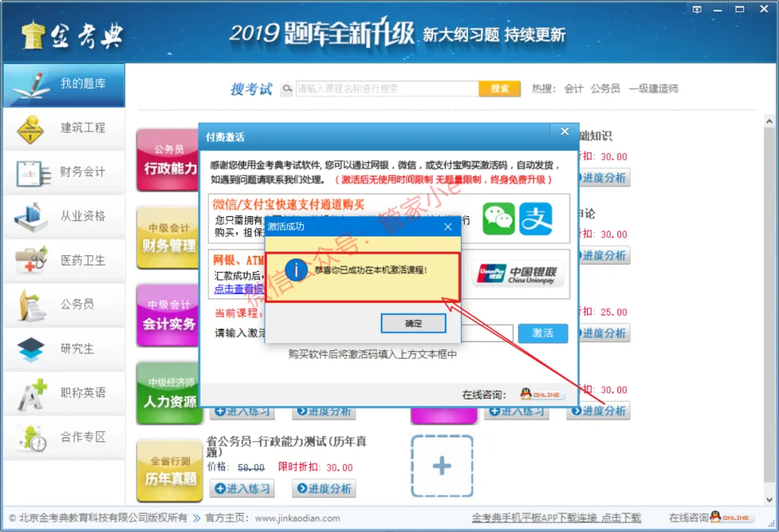Image resolution: width=779 pixels, height=532 pixels.
Task: Click the scrollbar down arrow
Action: (769, 500)
